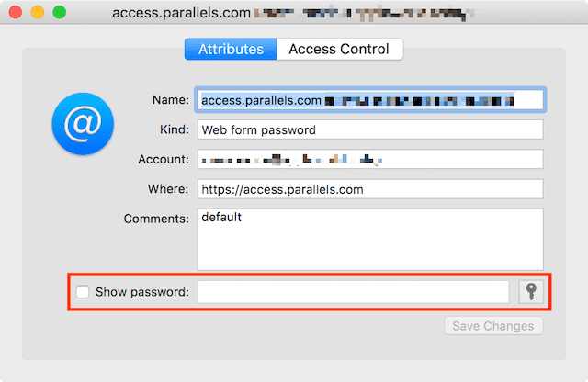
Task: Click inside the Comments box containing default
Action: 369,238
